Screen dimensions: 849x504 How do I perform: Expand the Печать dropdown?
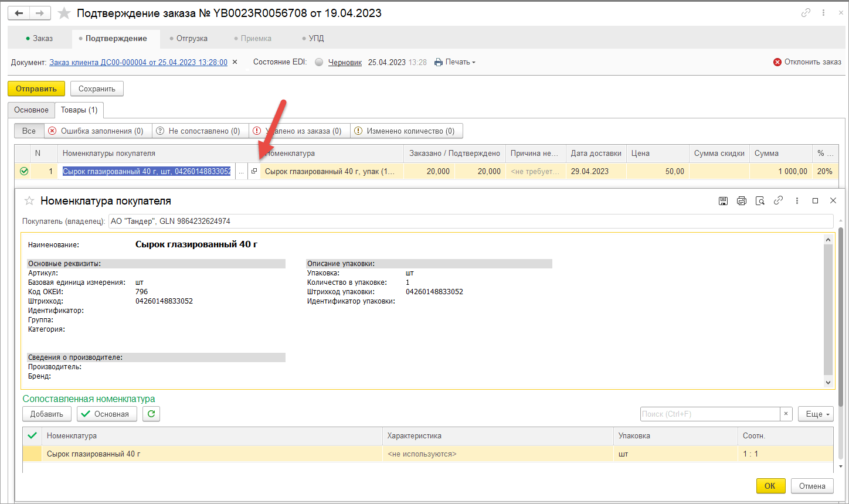455,62
